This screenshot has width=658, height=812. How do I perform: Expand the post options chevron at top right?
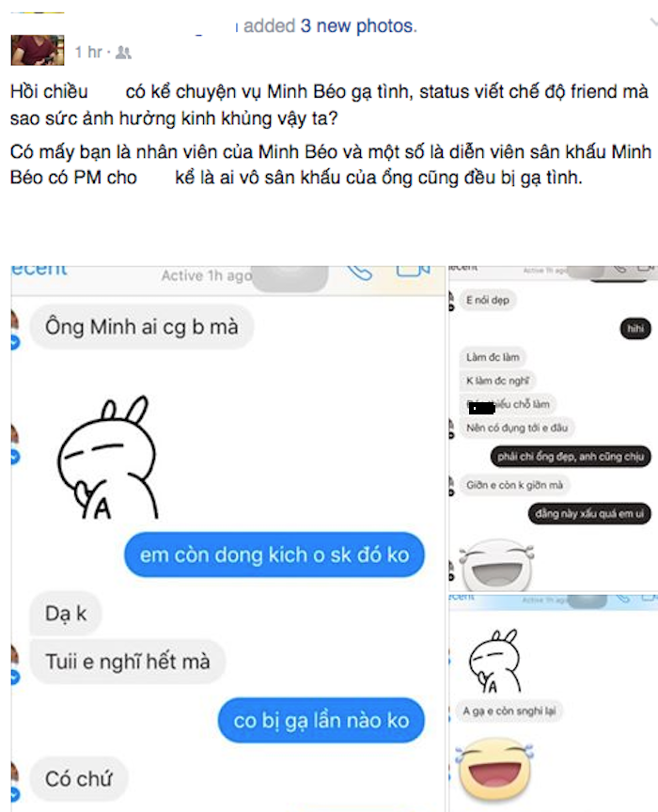coord(652,22)
